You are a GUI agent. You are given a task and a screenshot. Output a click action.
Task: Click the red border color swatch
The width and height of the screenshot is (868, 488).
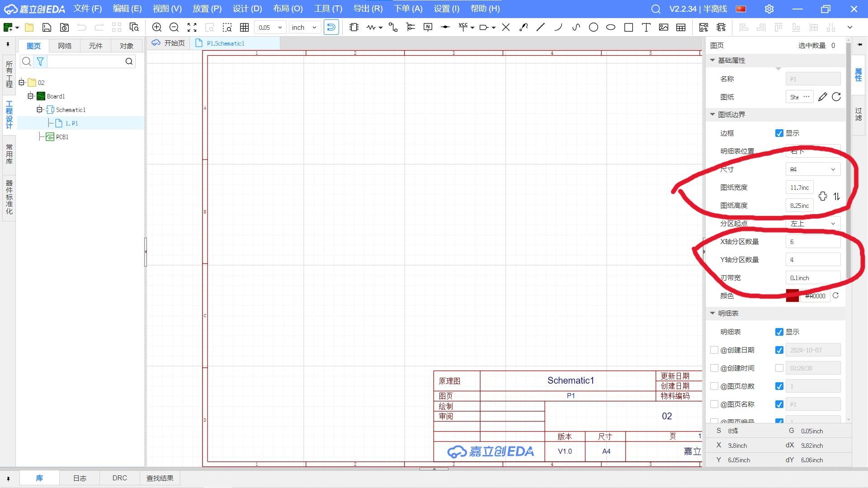[x=792, y=296]
